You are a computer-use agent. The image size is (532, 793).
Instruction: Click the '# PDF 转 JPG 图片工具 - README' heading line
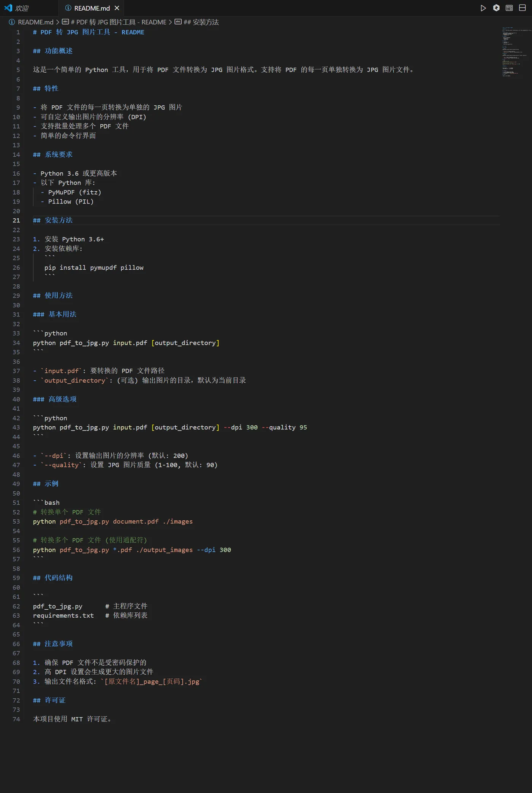coord(89,32)
